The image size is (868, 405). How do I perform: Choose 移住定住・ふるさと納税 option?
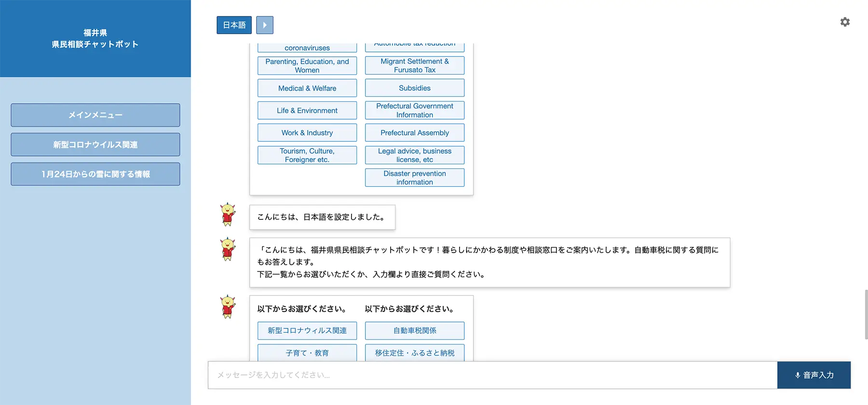tap(415, 353)
